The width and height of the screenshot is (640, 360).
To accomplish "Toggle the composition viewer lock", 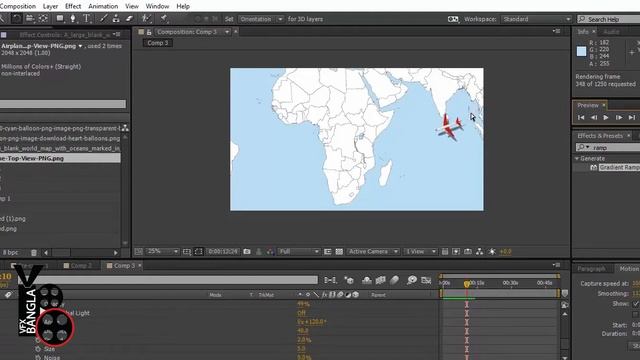I will pos(149,32).
